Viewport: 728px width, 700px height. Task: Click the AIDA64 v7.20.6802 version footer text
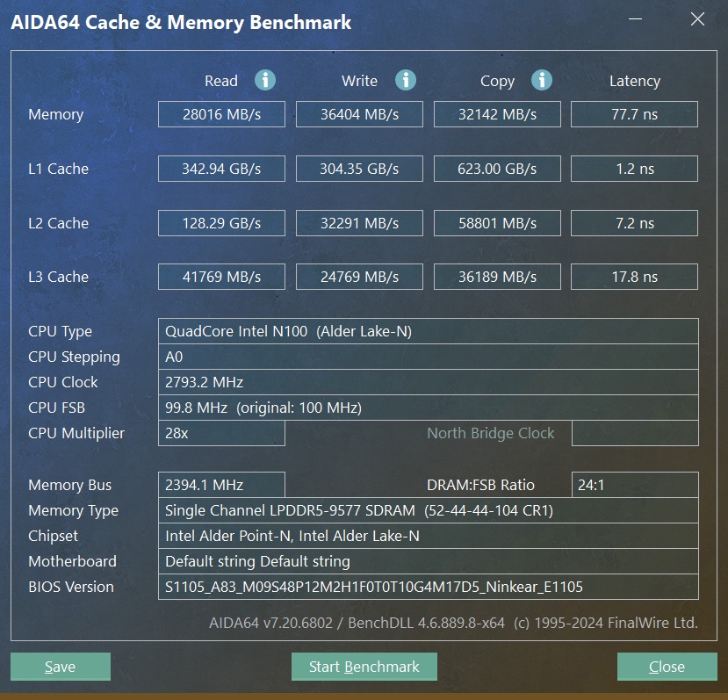[x=454, y=623]
